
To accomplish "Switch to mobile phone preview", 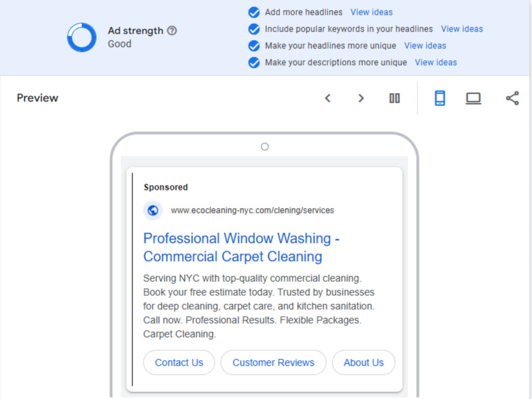I will click(440, 98).
